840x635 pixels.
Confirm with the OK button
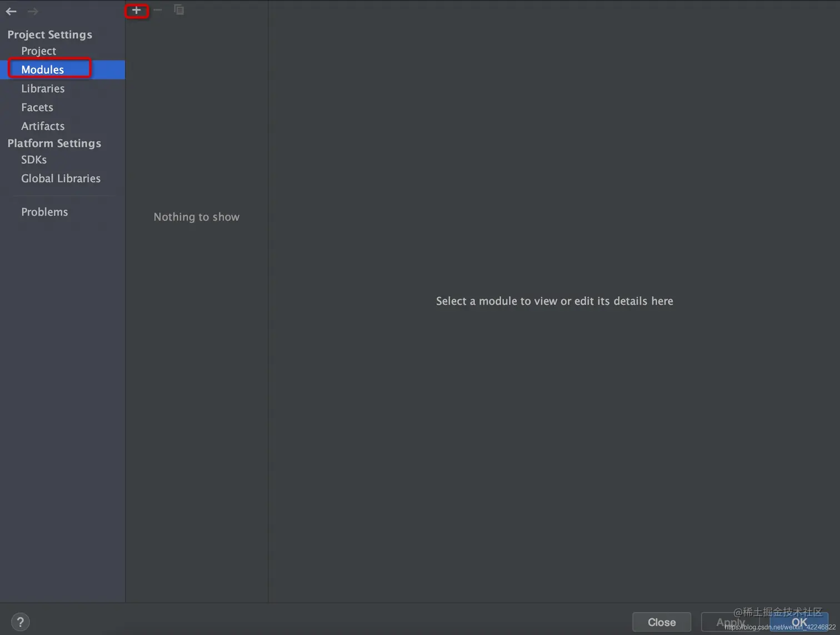coord(799,622)
